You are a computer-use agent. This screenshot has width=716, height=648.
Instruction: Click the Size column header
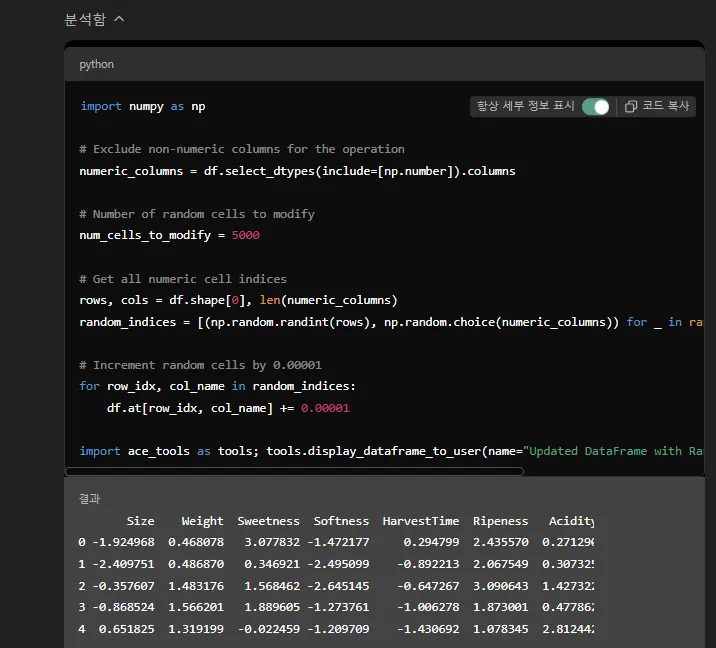tap(140, 521)
